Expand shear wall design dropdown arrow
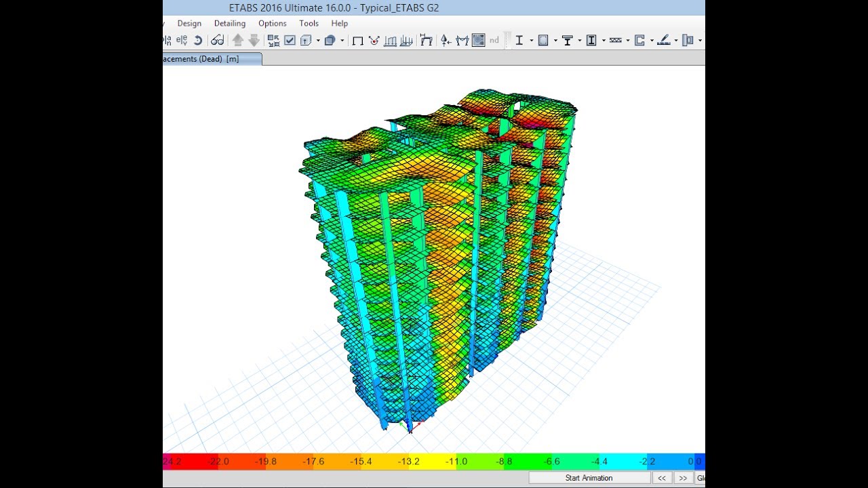Image resolution: width=868 pixels, height=488 pixels. pos(652,41)
